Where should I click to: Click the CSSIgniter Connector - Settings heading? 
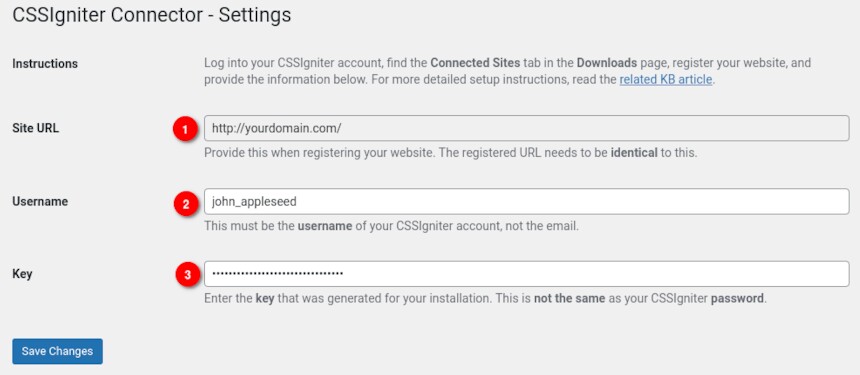tap(151, 15)
